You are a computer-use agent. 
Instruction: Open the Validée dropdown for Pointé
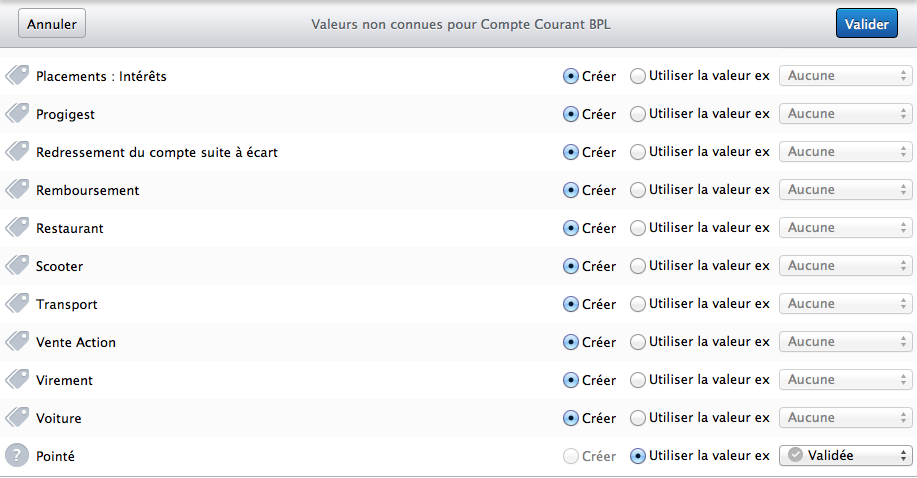click(x=846, y=455)
